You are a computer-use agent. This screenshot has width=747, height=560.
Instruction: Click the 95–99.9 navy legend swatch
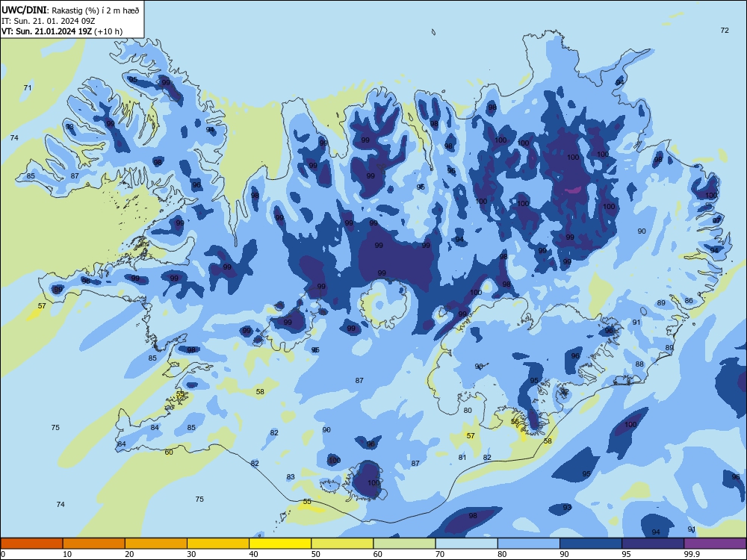tap(653, 544)
